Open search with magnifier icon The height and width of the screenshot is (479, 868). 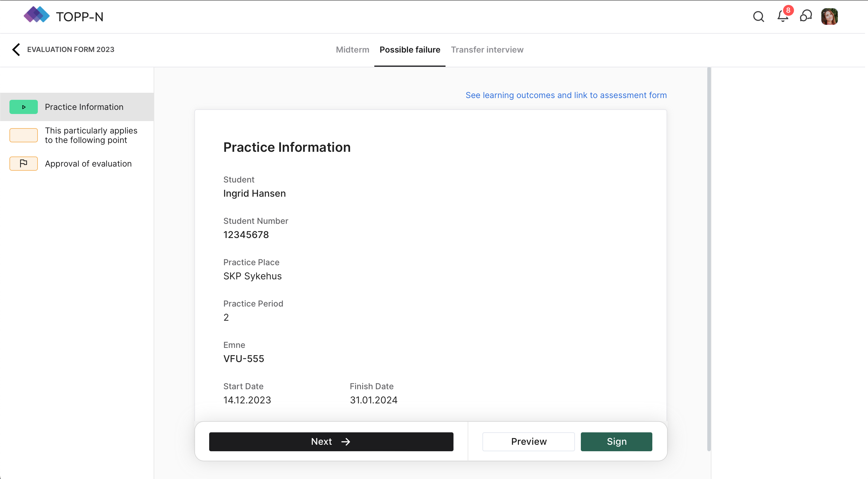click(758, 17)
